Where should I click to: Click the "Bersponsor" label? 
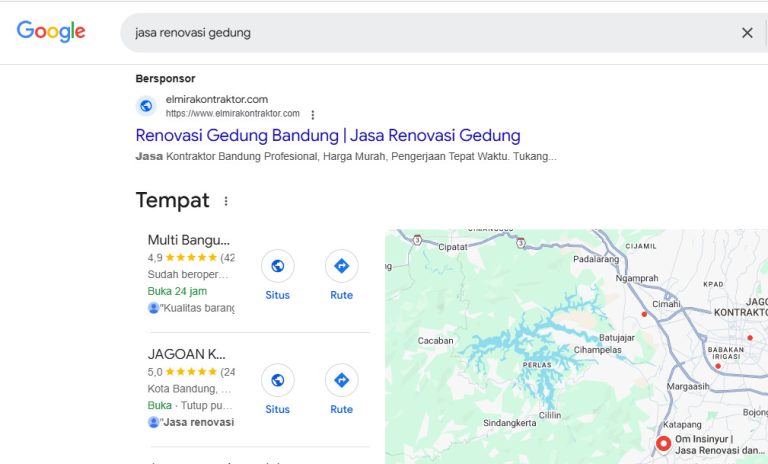click(x=166, y=78)
